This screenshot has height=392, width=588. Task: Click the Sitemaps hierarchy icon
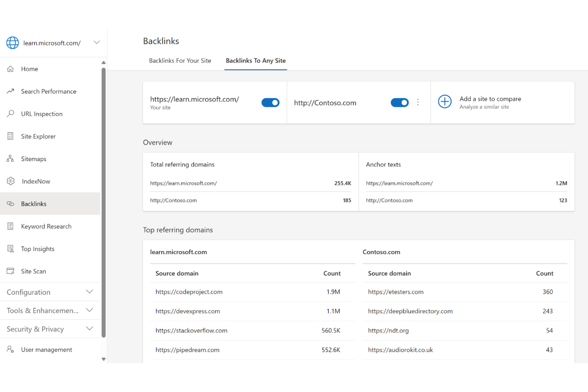pyautogui.click(x=11, y=159)
